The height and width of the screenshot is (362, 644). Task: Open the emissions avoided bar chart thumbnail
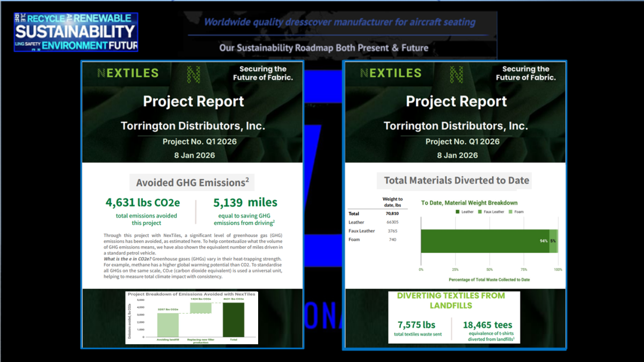pyautogui.click(x=192, y=317)
